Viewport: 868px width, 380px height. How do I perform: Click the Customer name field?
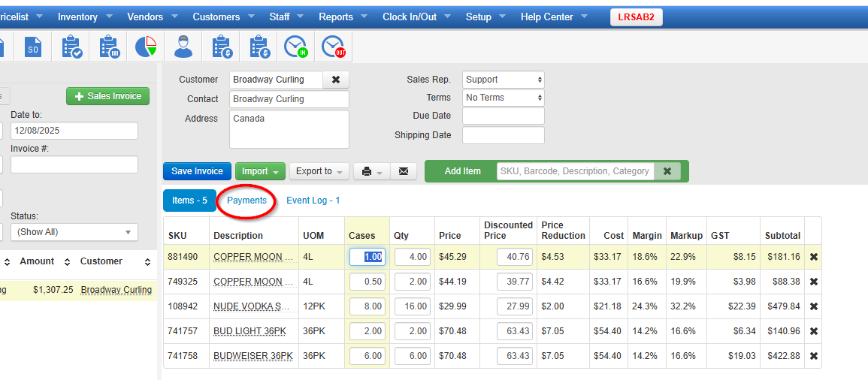tap(276, 80)
